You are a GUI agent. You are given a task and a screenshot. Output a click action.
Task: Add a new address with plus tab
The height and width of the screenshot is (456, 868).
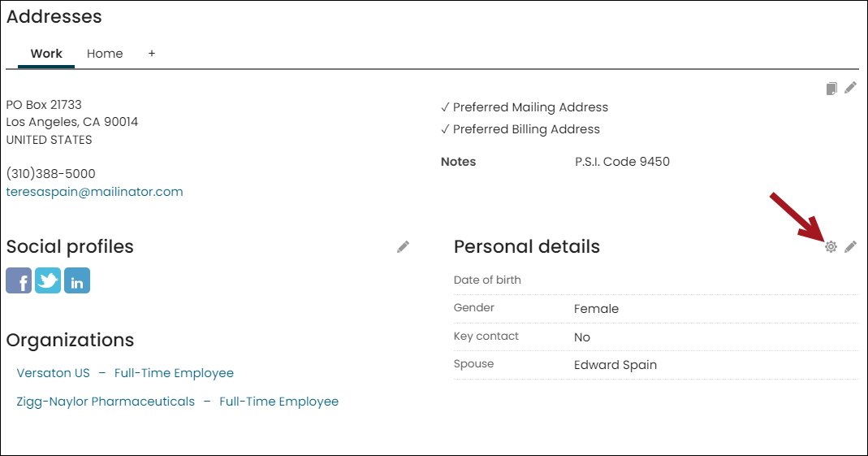click(x=152, y=54)
